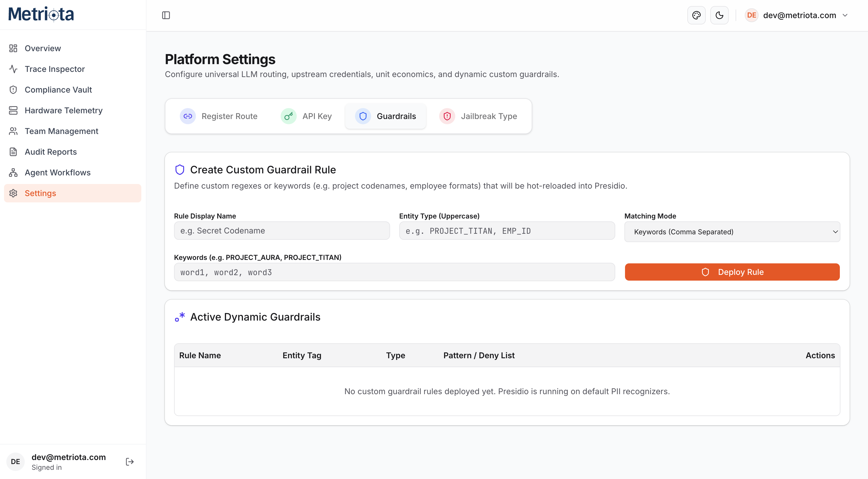Open Agent Workflows
Screen dimensions: 868x479
(x=72, y=173)
